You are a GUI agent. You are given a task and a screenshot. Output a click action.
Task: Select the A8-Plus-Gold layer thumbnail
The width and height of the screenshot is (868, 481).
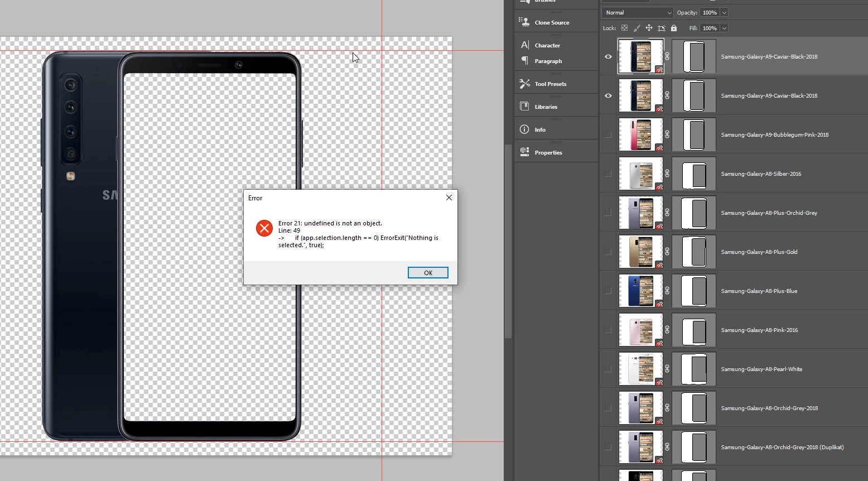click(x=641, y=252)
